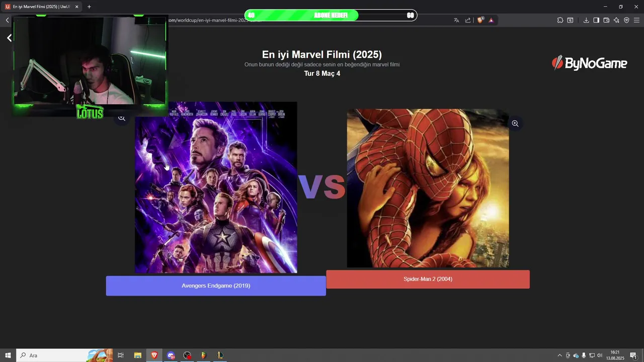Open the Downloads arrow icon
This screenshot has height=362, width=644.
pos(586,20)
